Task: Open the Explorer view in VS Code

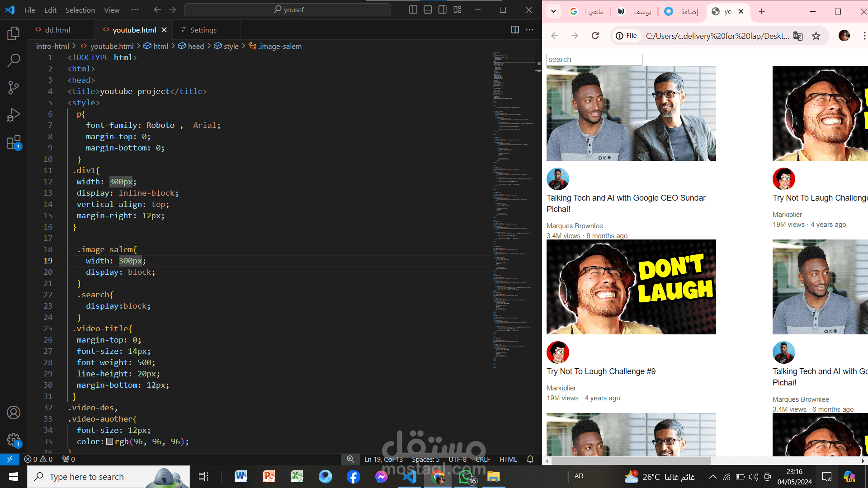Action: pyautogui.click(x=14, y=33)
